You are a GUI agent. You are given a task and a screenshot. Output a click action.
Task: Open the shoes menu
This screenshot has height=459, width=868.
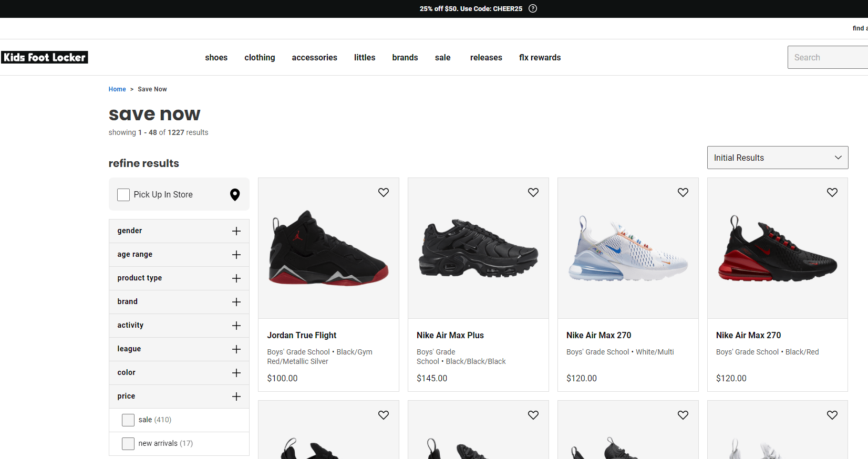(x=216, y=57)
